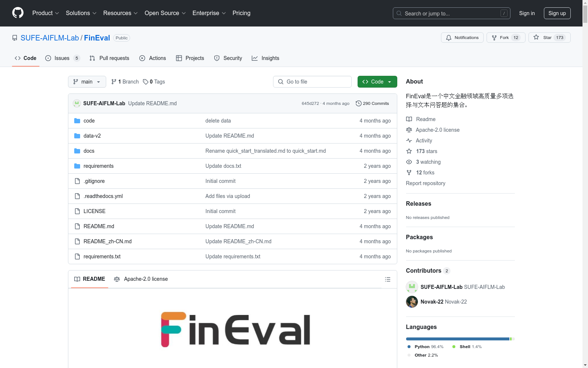Open the data-v2 folder

point(92,136)
